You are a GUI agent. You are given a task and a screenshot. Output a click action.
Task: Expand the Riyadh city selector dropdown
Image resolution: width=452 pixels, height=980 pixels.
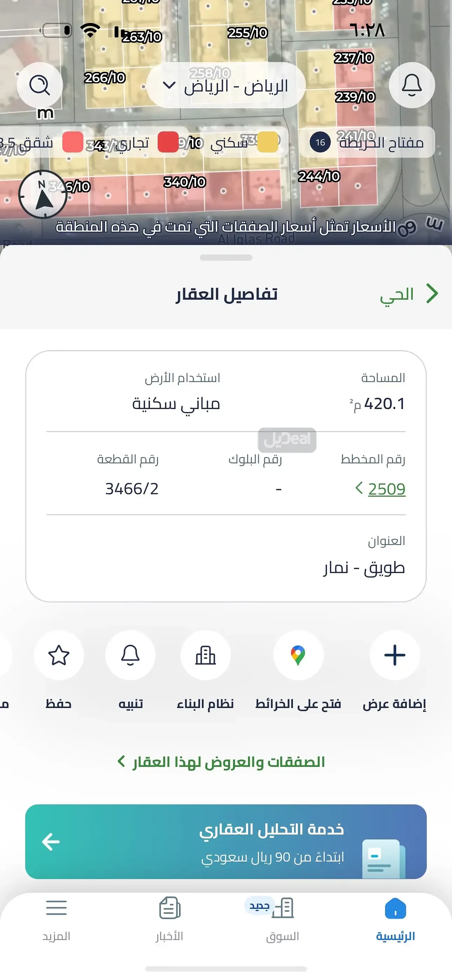coord(226,86)
